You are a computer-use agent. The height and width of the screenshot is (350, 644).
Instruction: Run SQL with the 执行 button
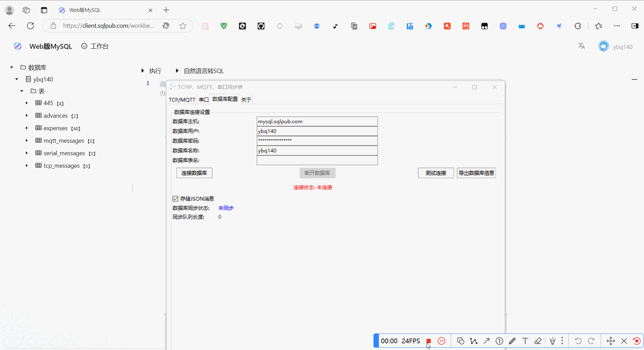[151, 71]
